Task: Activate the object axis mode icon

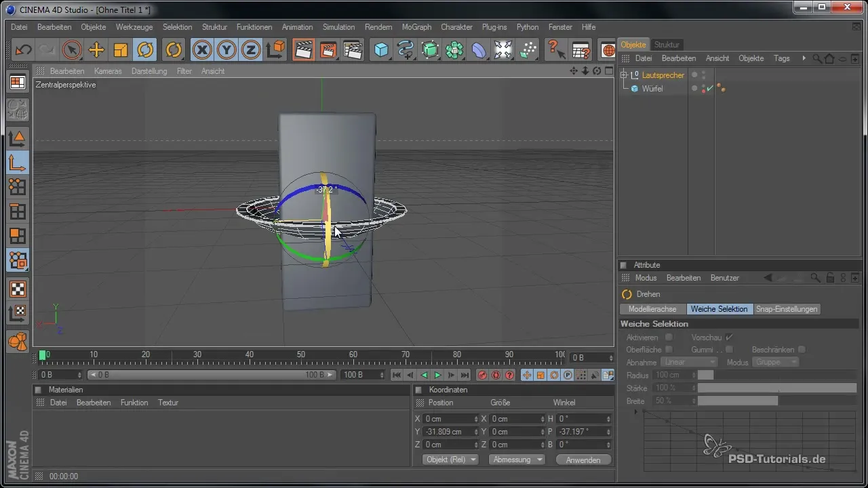Action: (18, 163)
